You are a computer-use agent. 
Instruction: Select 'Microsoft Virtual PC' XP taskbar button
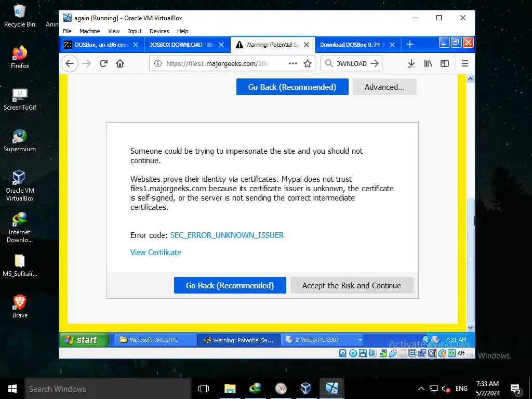coord(155,340)
